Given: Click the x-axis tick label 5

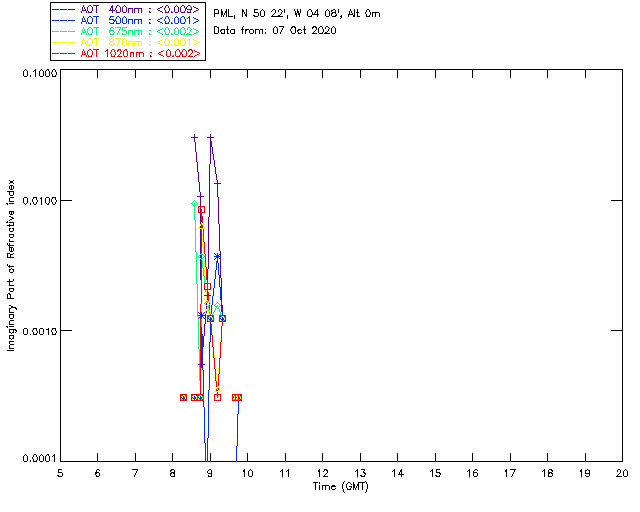Looking at the screenshot, I should (x=60, y=473).
